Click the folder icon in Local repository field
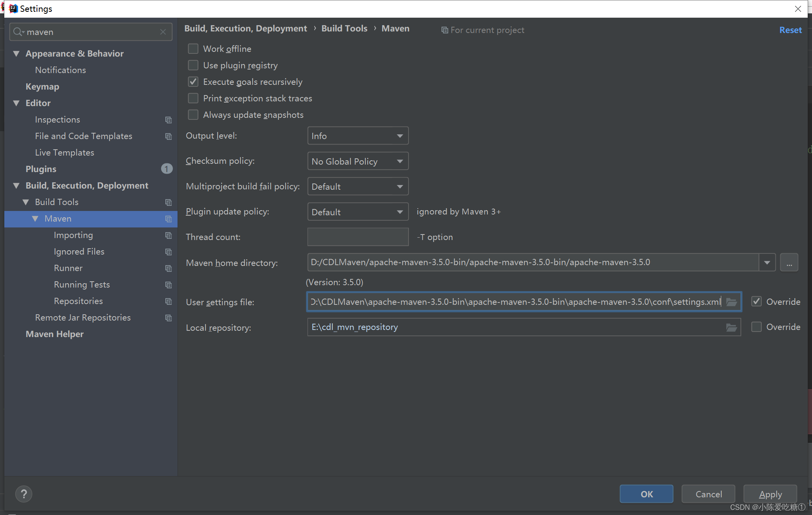 click(x=731, y=327)
